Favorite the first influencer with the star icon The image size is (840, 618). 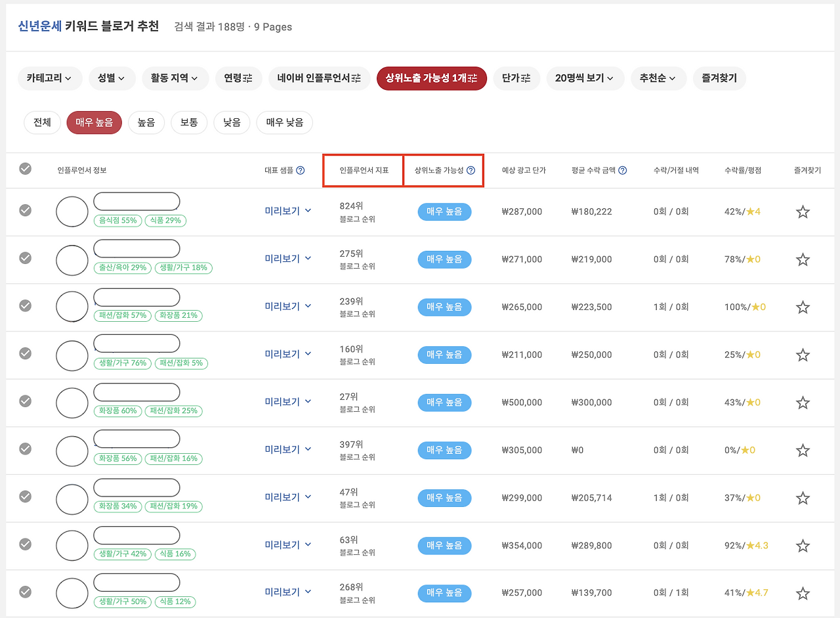803,211
